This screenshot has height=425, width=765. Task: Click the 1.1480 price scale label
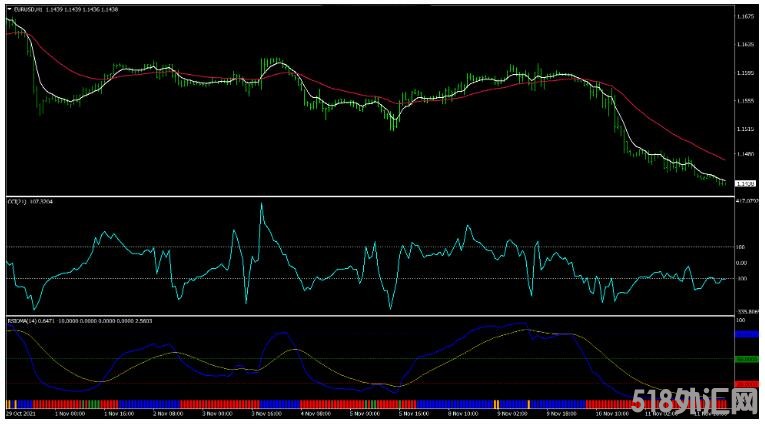tap(745, 154)
